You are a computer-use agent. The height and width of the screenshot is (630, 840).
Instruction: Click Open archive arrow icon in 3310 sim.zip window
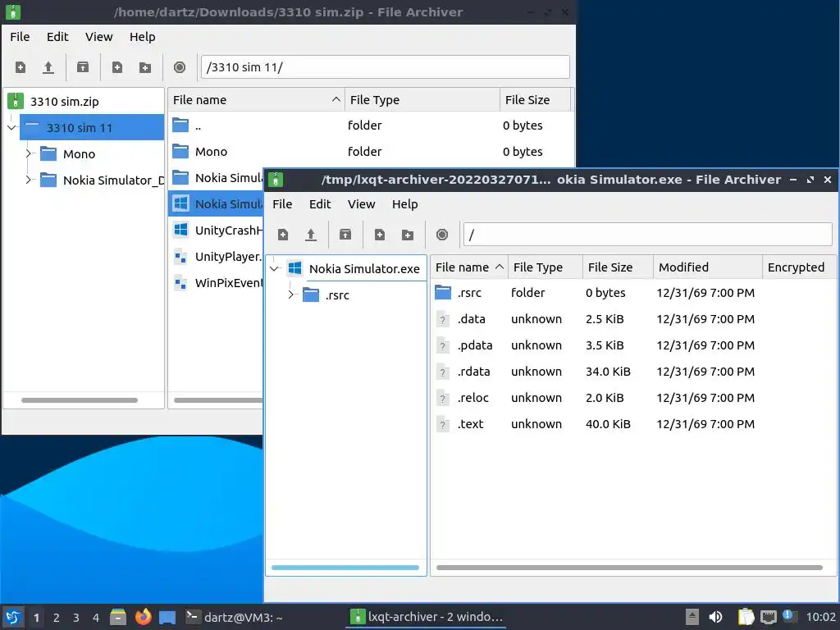[x=48, y=67]
